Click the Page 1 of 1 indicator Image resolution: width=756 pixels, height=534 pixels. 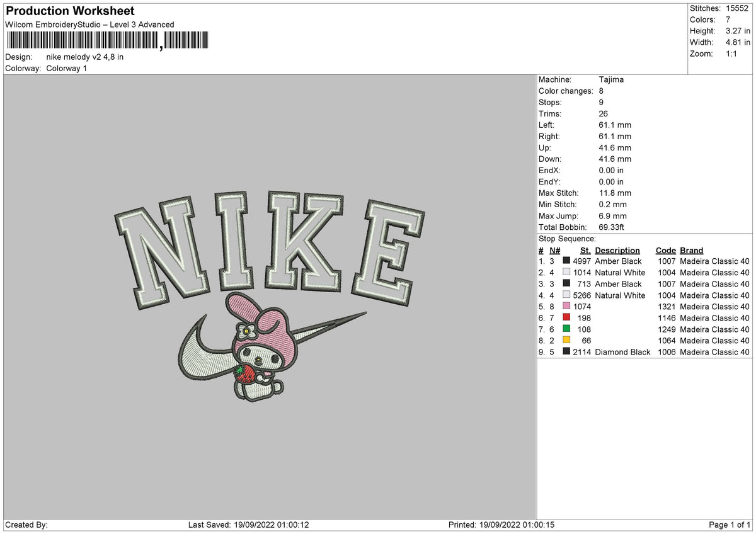[x=729, y=525]
